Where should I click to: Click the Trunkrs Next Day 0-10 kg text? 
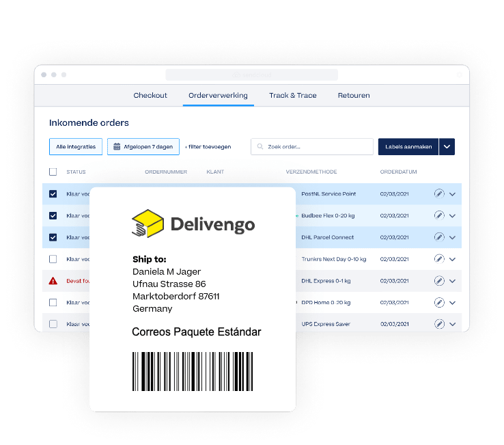click(x=334, y=259)
